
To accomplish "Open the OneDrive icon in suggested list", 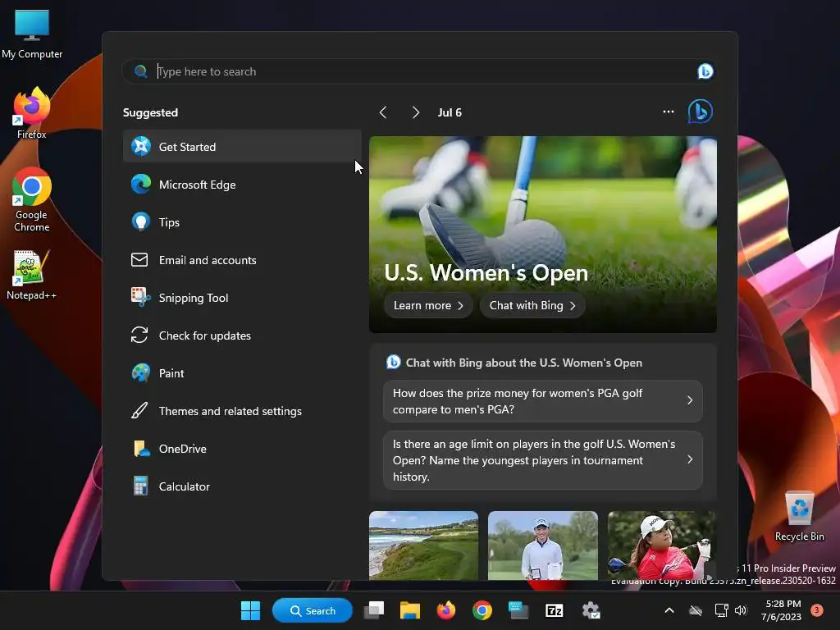I will (141, 449).
